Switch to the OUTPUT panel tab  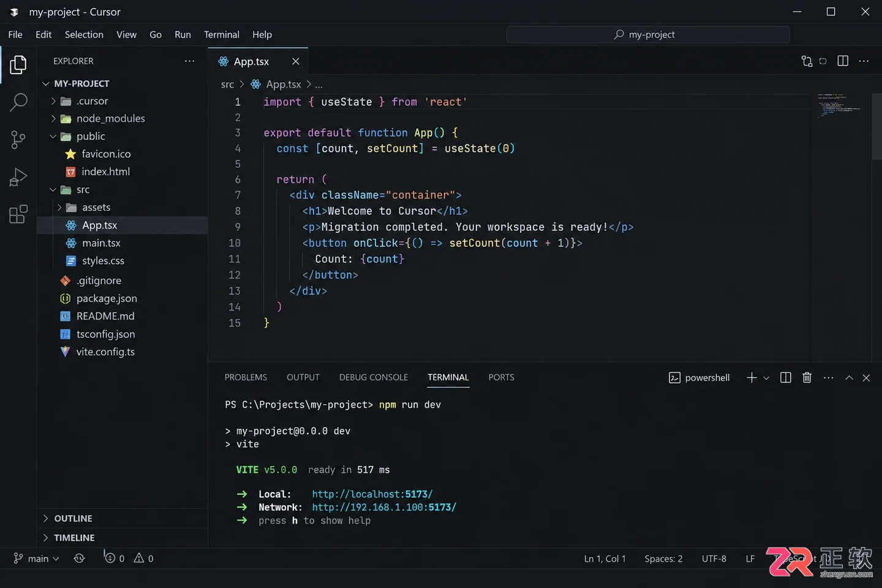click(x=303, y=378)
